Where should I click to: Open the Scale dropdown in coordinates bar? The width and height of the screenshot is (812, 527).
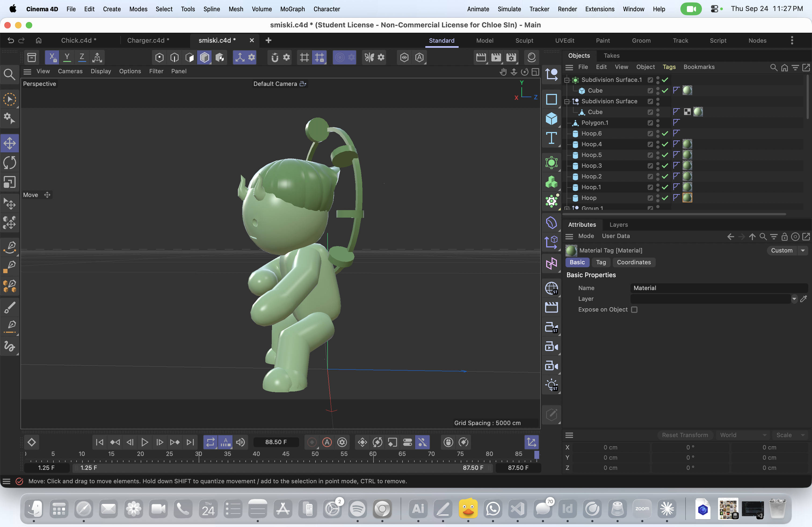point(790,435)
